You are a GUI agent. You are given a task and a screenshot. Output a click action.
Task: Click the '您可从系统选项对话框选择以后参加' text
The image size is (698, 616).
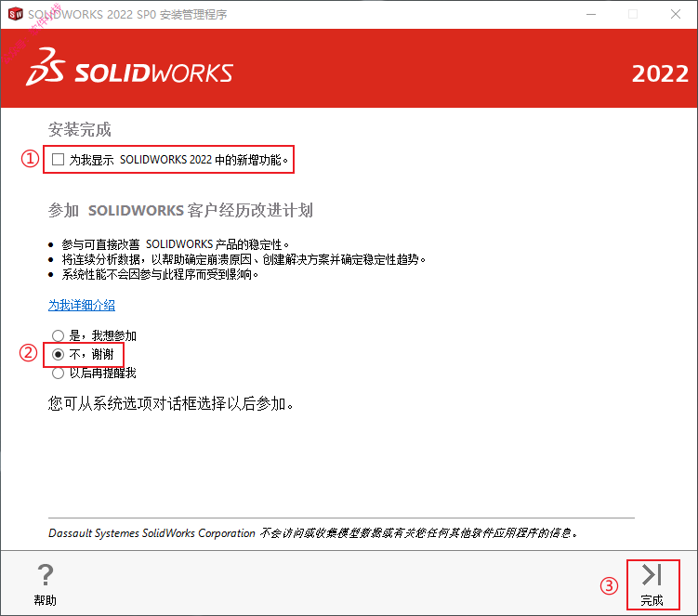click(x=170, y=403)
